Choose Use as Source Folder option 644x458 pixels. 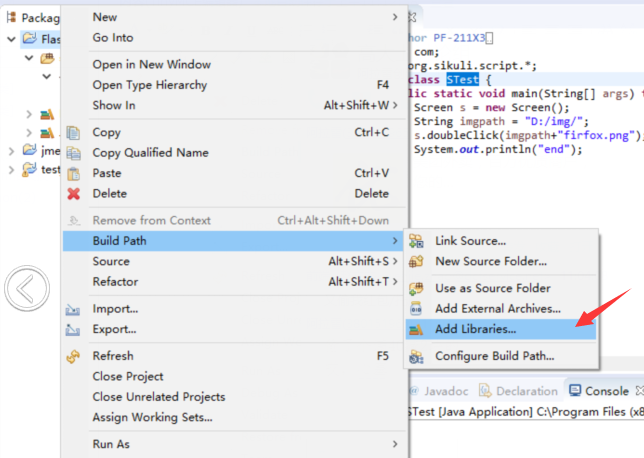492,288
